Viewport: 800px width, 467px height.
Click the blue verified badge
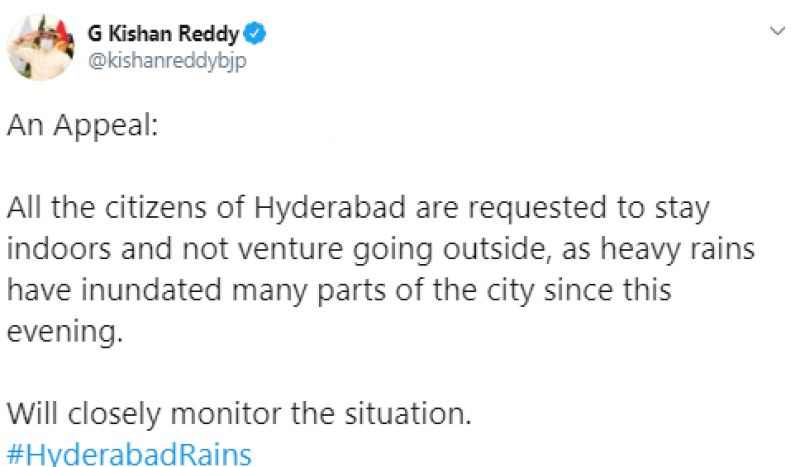tap(257, 35)
